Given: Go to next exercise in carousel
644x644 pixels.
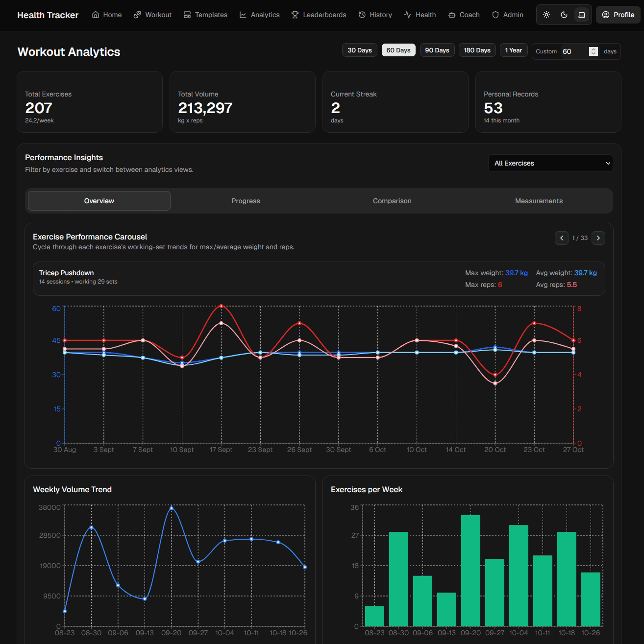Looking at the screenshot, I should pos(598,238).
